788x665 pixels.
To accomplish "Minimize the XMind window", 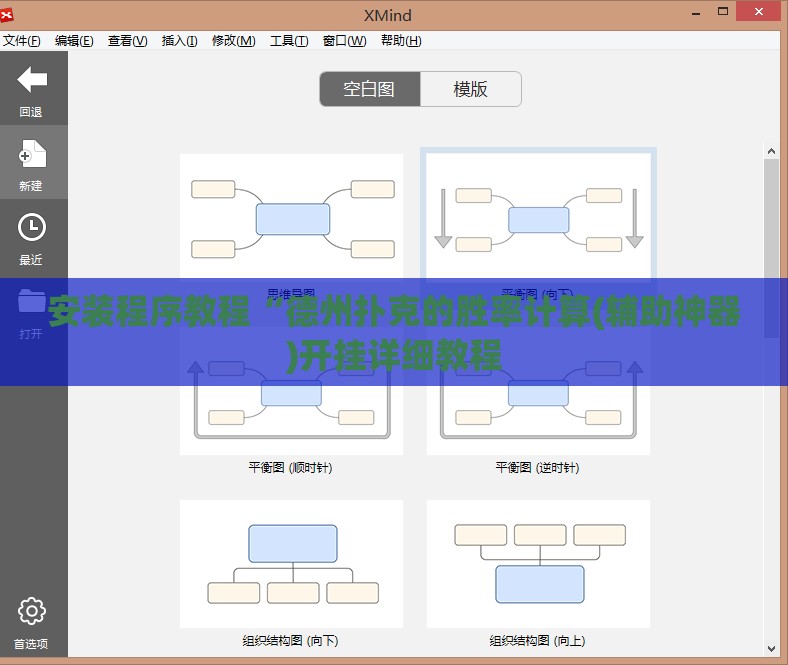I will (x=696, y=13).
